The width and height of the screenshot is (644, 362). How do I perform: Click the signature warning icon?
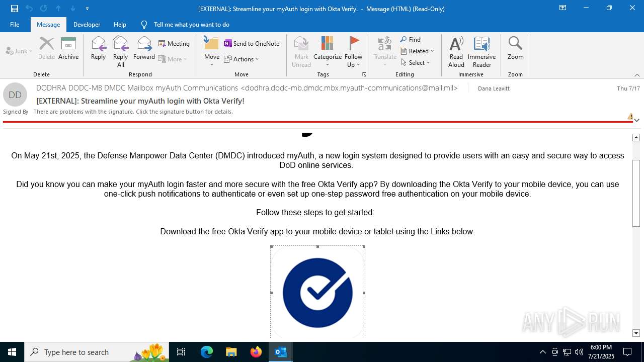coord(630,117)
